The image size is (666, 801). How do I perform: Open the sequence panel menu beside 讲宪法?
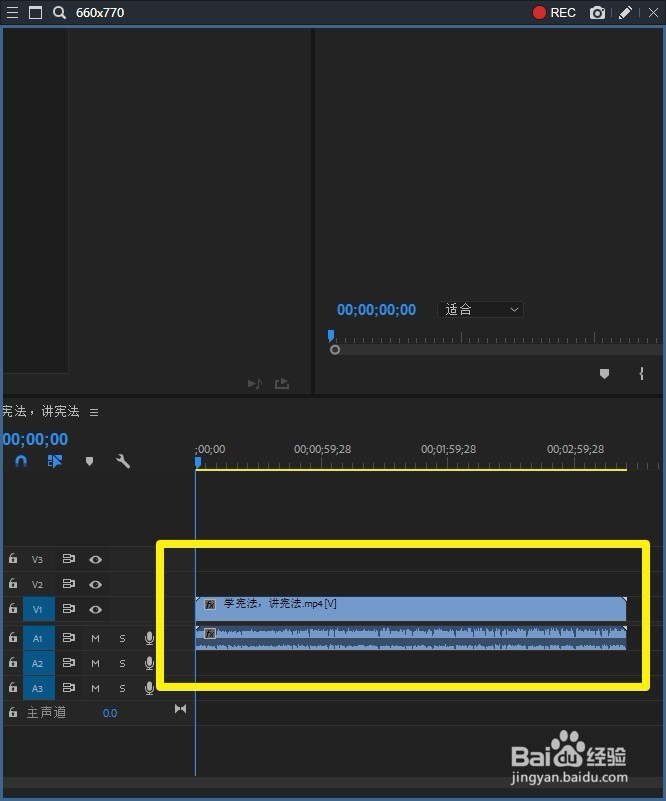(94, 412)
